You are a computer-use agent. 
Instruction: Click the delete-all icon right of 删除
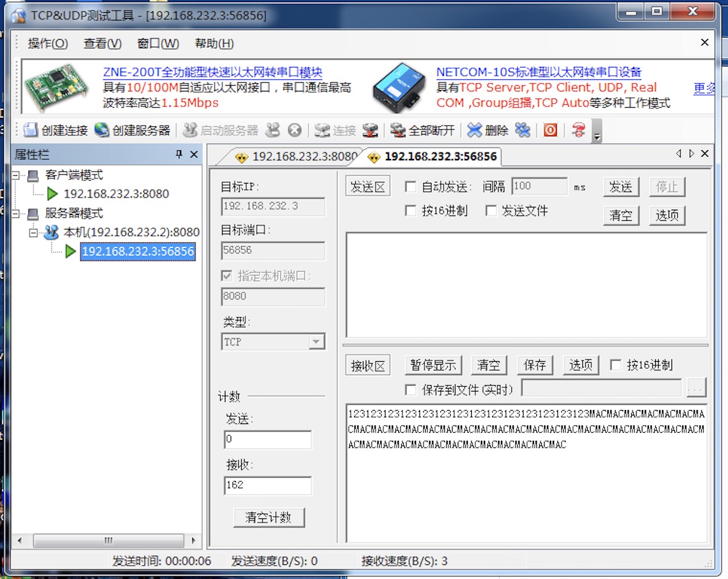click(x=522, y=130)
